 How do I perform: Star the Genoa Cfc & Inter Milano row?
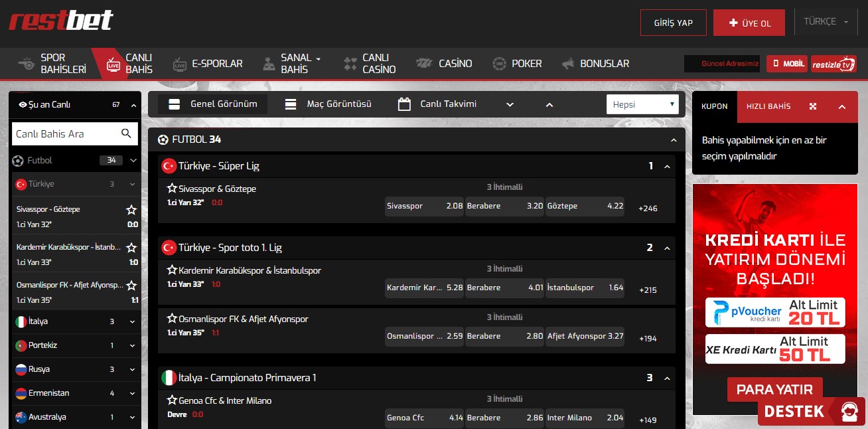point(172,400)
